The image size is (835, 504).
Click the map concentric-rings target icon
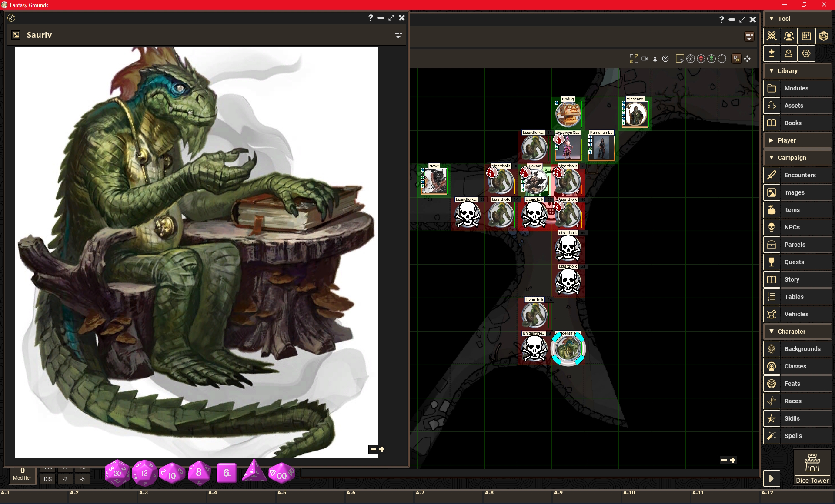[665, 59]
